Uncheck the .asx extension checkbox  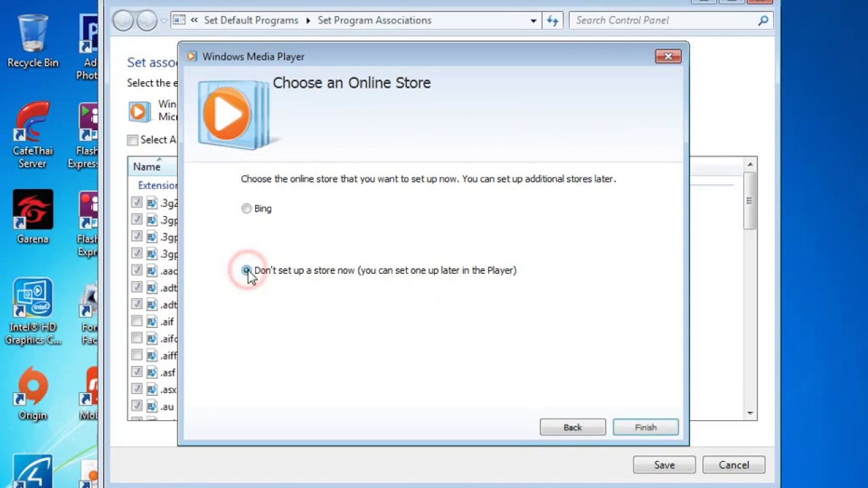click(137, 389)
